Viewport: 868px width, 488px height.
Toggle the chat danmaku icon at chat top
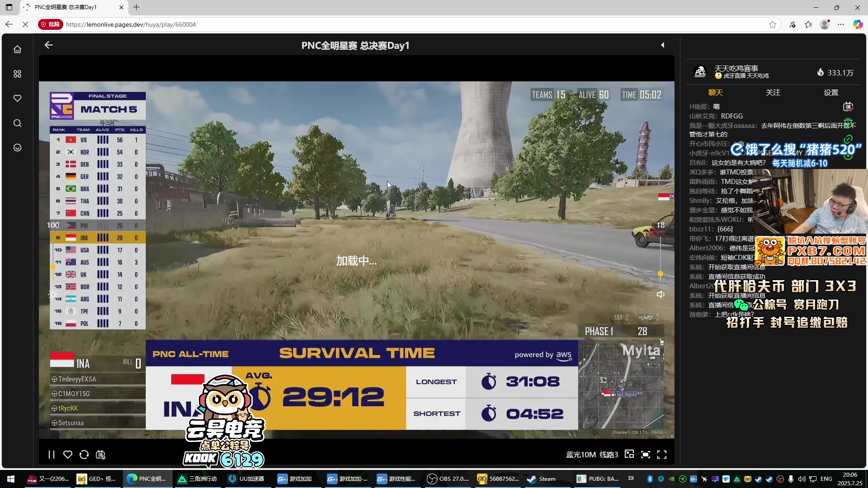coord(848,107)
